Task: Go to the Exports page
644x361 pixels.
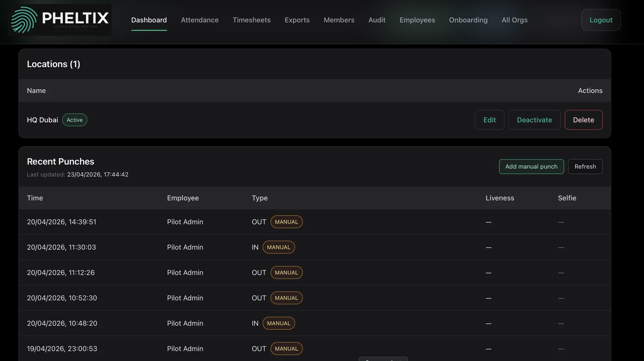Action: point(297,20)
